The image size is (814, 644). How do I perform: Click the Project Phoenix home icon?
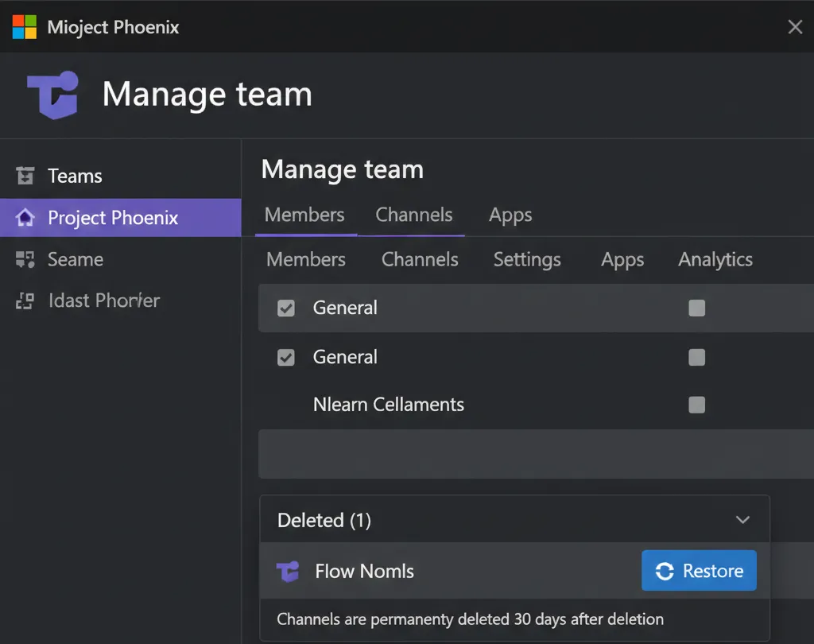(x=25, y=218)
